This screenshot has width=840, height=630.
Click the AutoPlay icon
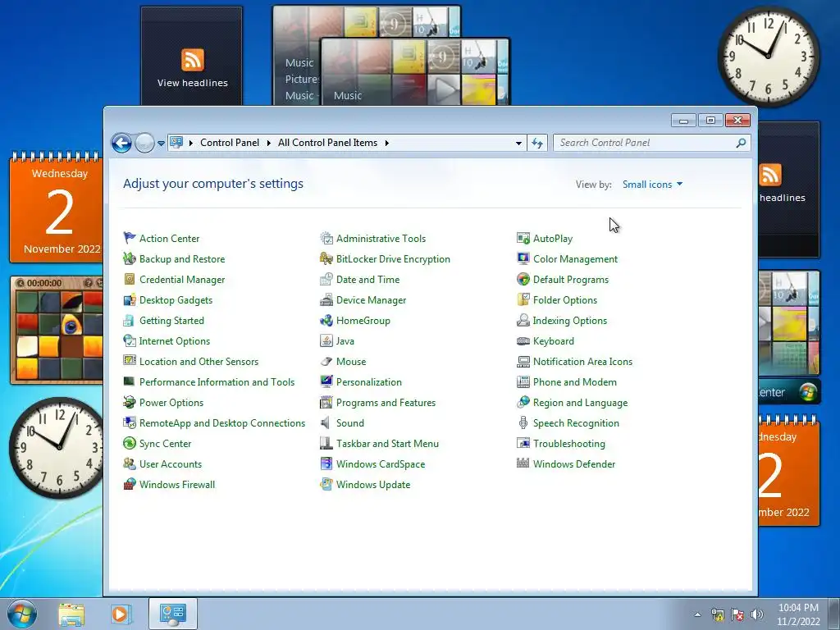tap(523, 238)
